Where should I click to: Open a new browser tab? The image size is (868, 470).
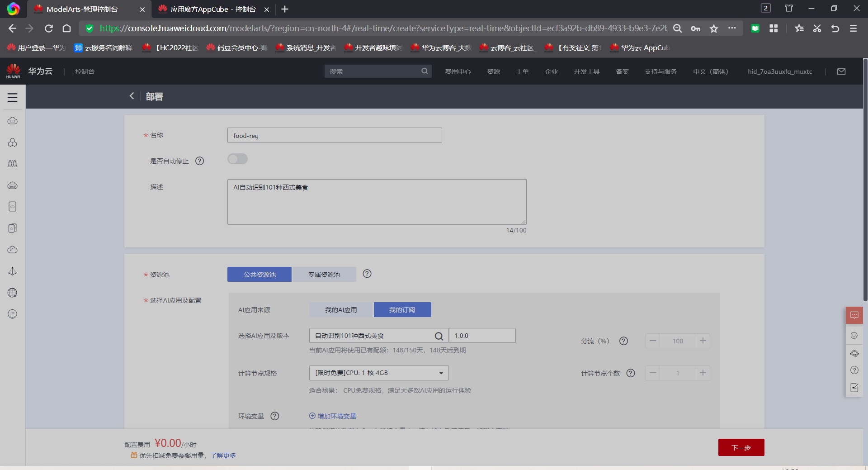(285, 9)
